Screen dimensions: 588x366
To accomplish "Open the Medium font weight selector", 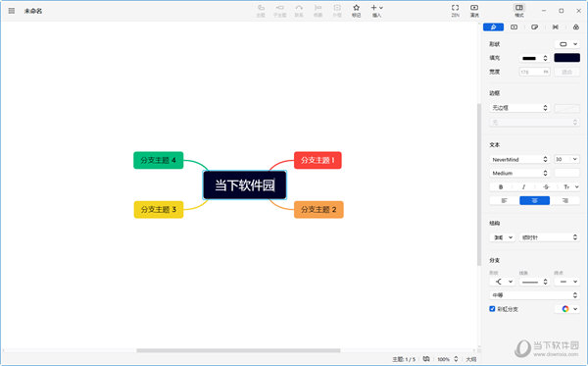I will [519, 173].
